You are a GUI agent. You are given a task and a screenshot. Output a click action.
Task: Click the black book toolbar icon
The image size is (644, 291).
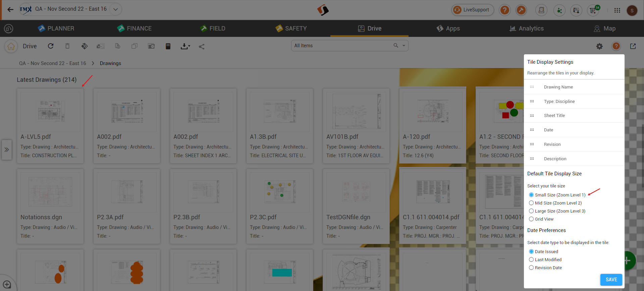pos(168,46)
